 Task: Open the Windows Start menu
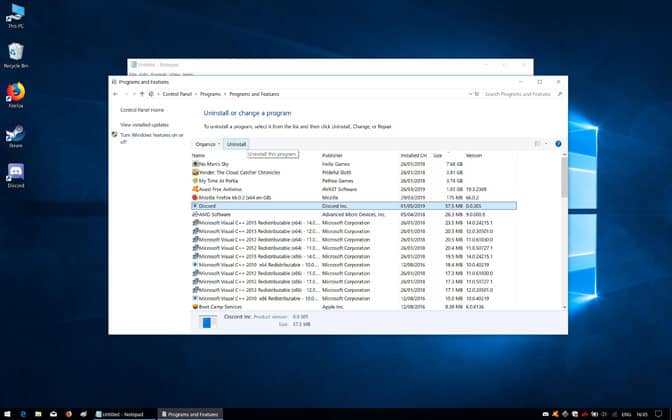tap(7, 414)
